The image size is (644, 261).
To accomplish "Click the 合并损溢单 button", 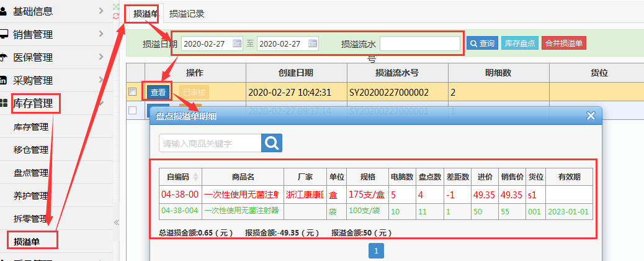I will tap(563, 43).
